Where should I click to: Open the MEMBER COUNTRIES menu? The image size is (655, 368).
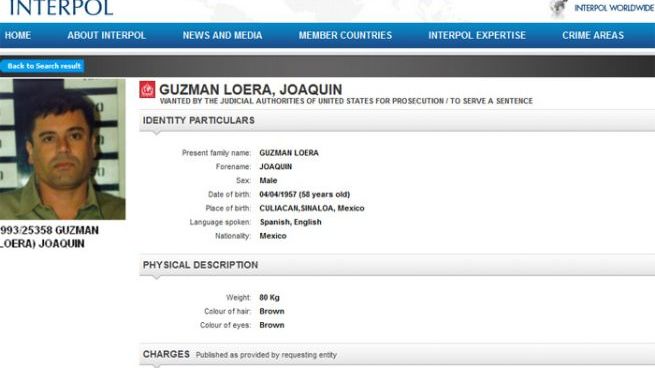345,36
